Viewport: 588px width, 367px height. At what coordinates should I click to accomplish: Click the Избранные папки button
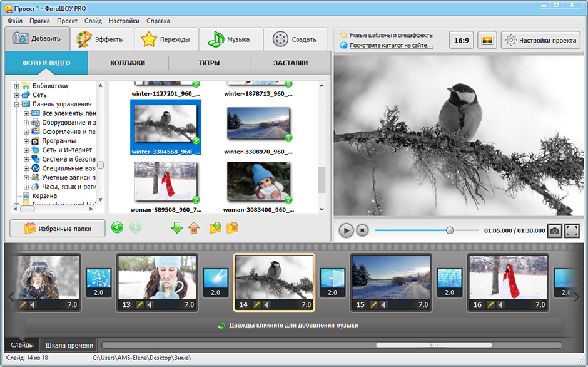click(x=58, y=229)
